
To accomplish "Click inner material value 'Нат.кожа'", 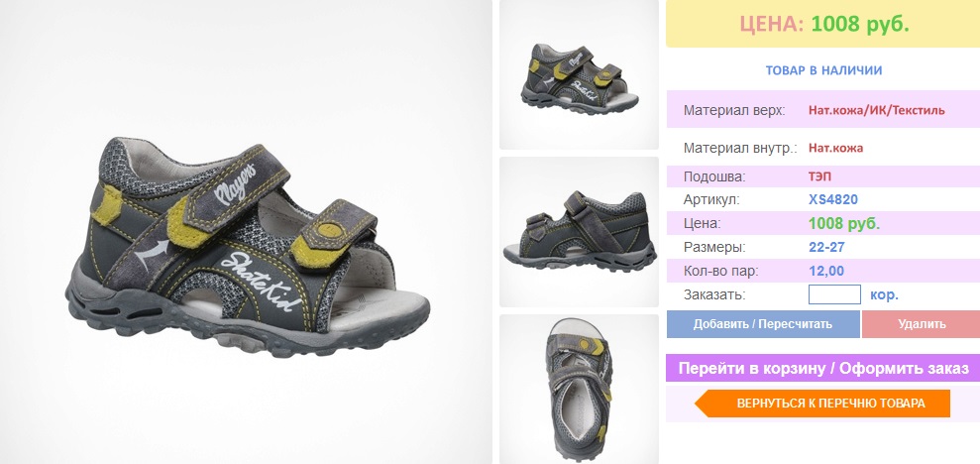I will 835,148.
